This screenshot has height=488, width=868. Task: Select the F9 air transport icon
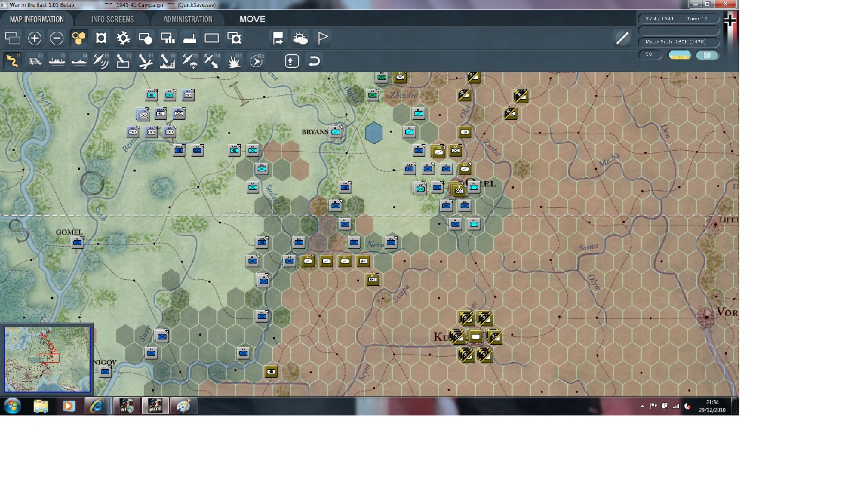(189, 61)
